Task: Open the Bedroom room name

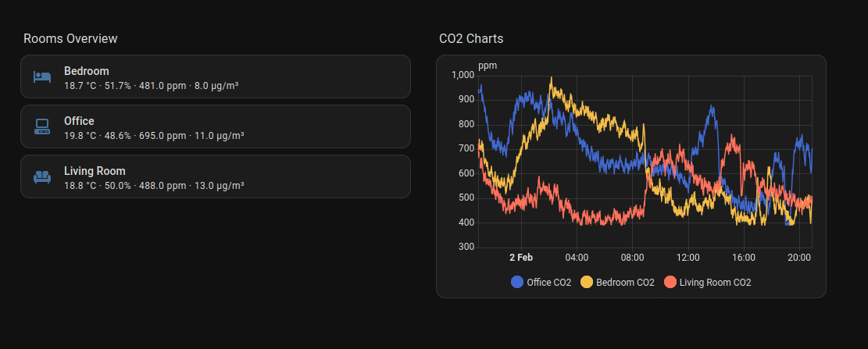Action: click(87, 71)
